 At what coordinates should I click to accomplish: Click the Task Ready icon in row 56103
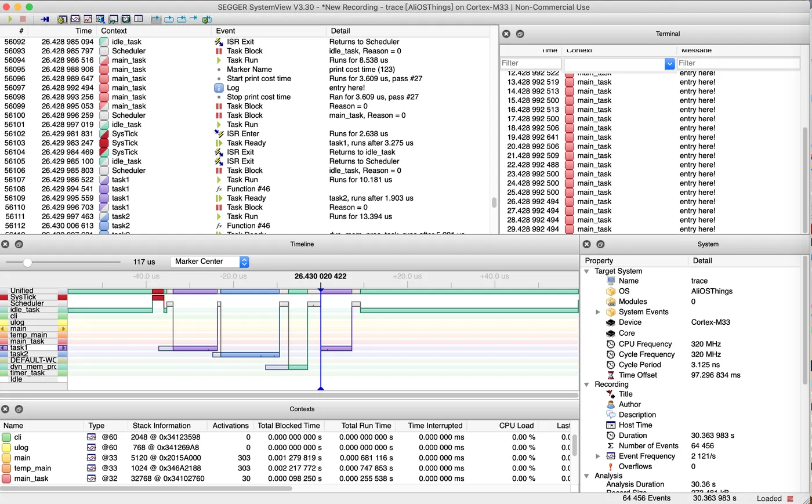tap(219, 143)
